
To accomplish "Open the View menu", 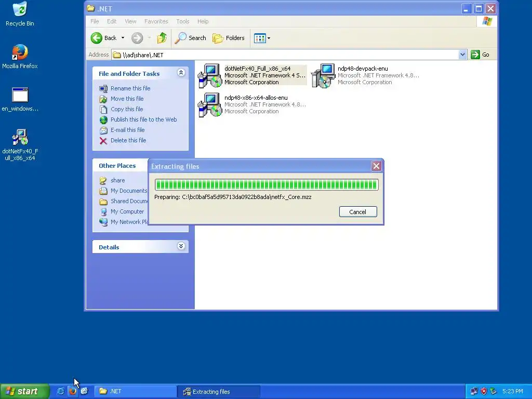I will coord(130,21).
